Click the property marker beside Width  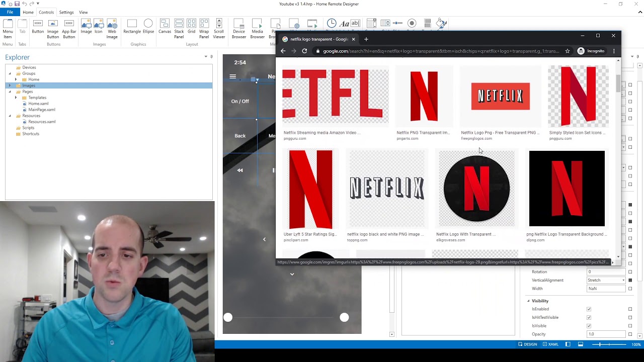tap(630, 289)
